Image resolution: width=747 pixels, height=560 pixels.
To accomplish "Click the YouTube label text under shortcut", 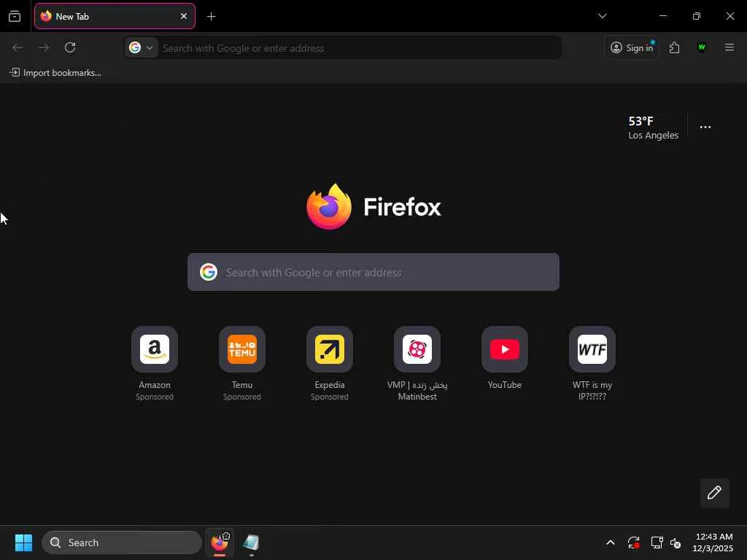I will (505, 385).
